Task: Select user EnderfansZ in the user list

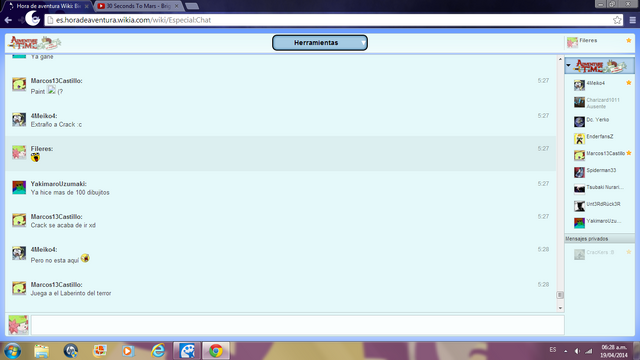Action: tap(600, 137)
